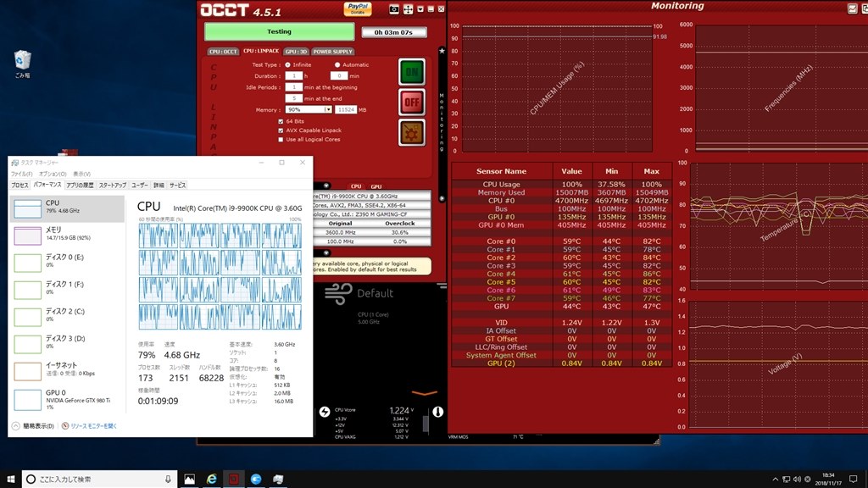The width and height of the screenshot is (868, 488).
Task: Click the microphone icon in the search box
Action: tap(168, 480)
